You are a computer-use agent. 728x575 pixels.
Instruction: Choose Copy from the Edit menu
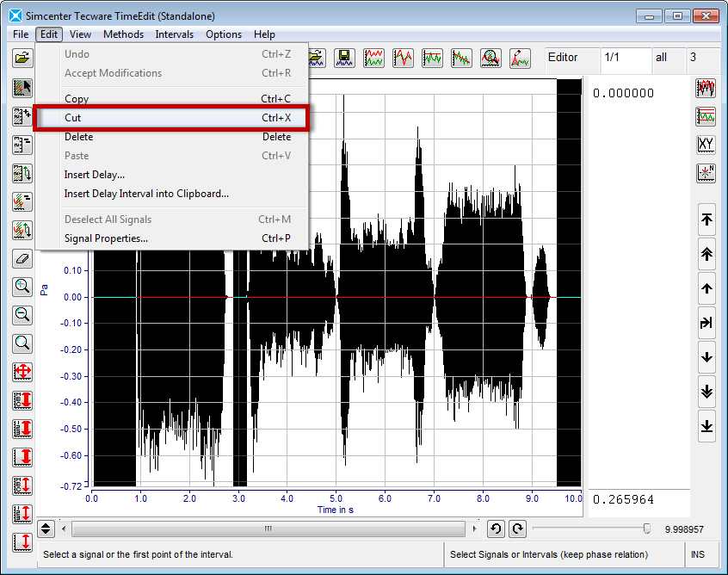172,99
